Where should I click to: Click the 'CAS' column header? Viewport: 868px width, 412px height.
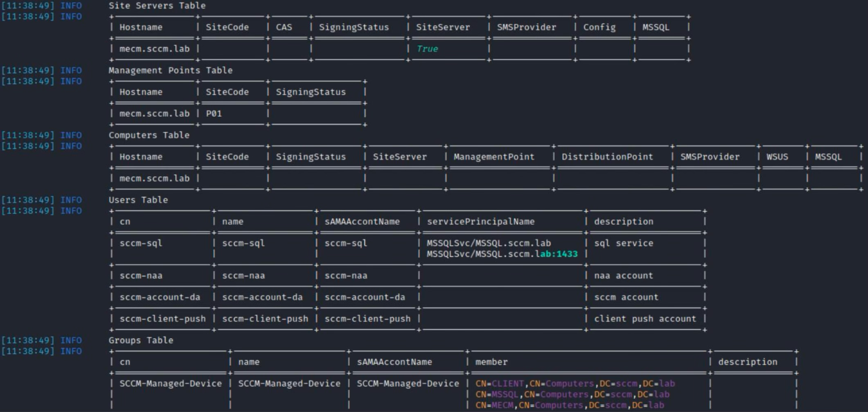[284, 27]
